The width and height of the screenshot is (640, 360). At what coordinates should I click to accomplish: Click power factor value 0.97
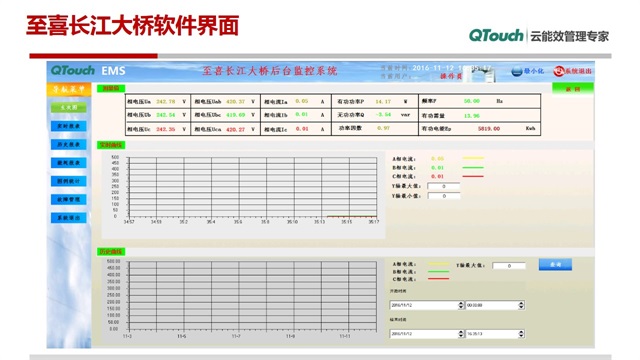(x=383, y=128)
